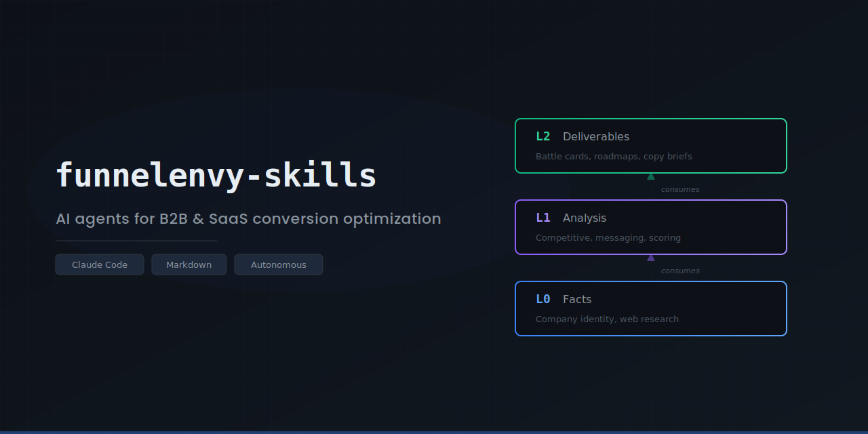The height and width of the screenshot is (434, 868).
Task: Click the AI agents for B2B subtitle
Action: [248, 219]
